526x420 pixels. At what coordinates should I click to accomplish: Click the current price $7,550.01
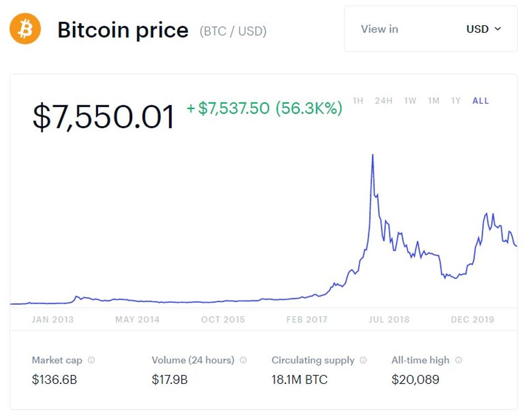pyautogui.click(x=103, y=116)
